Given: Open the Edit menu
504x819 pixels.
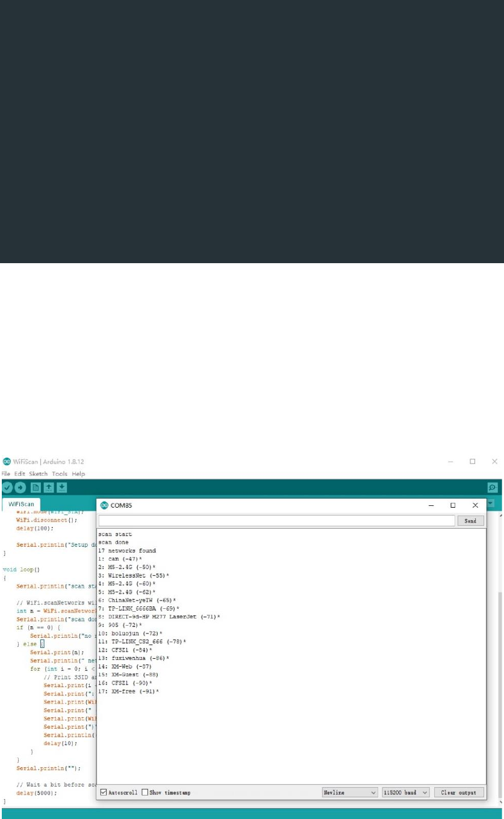Looking at the screenshot, I should pyautogui.click(x=20, y=474).
